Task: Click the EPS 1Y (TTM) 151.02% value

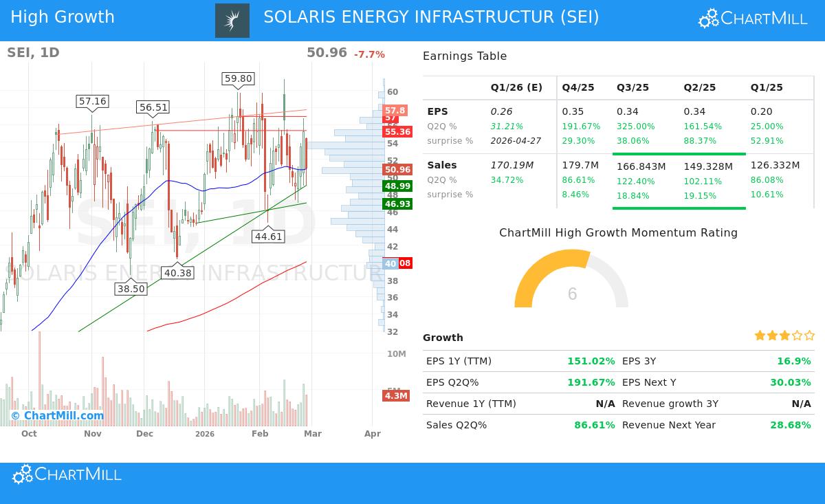Action: tap(591, 361)
